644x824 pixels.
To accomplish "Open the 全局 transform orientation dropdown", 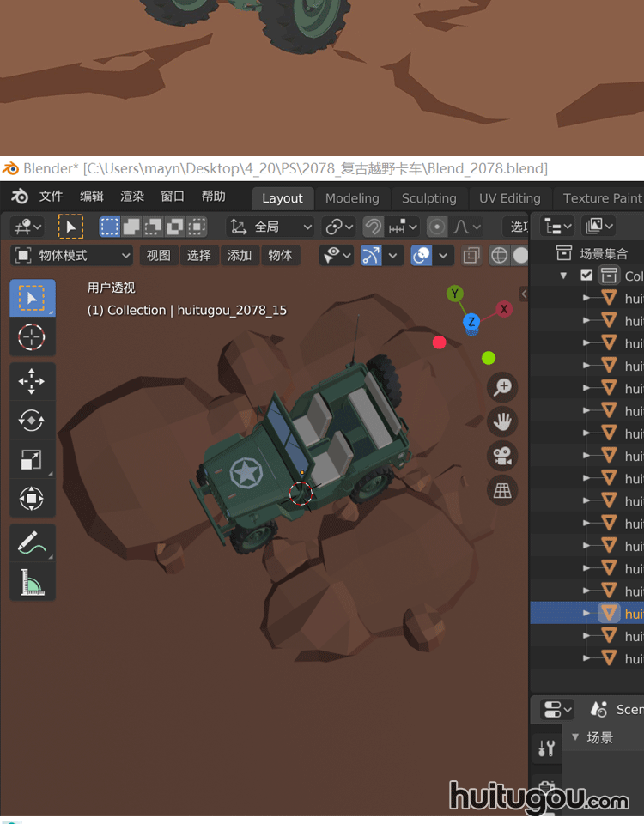I will coord(270,227).
